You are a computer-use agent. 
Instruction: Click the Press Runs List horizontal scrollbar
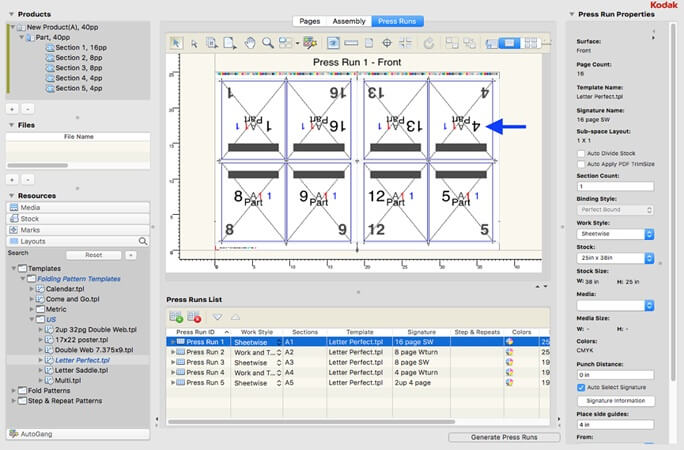click(311, 422)
